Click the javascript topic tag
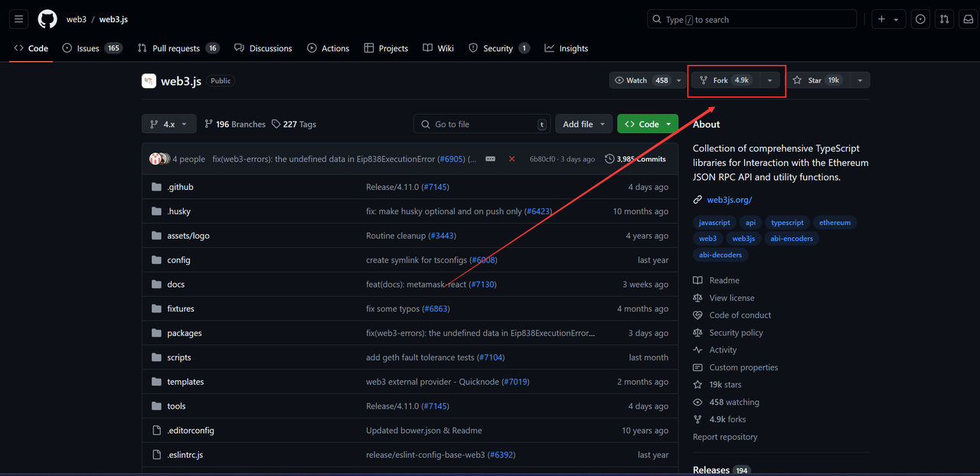The width and height of the screenshot is (980, 476). pos(714,223)
